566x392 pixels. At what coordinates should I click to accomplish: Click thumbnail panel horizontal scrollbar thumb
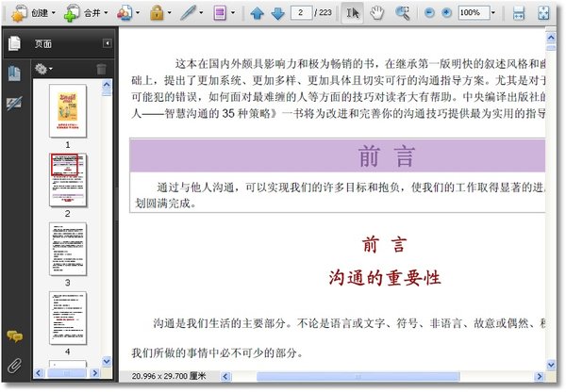67,373
